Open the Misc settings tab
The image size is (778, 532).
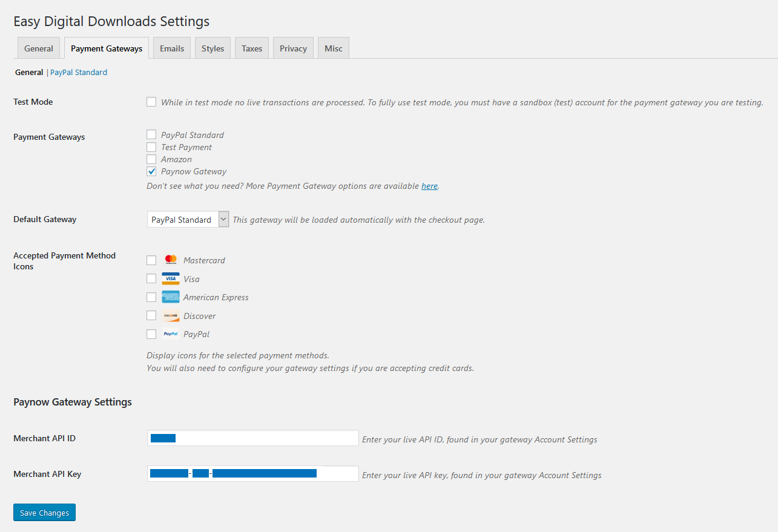(333, 48)
